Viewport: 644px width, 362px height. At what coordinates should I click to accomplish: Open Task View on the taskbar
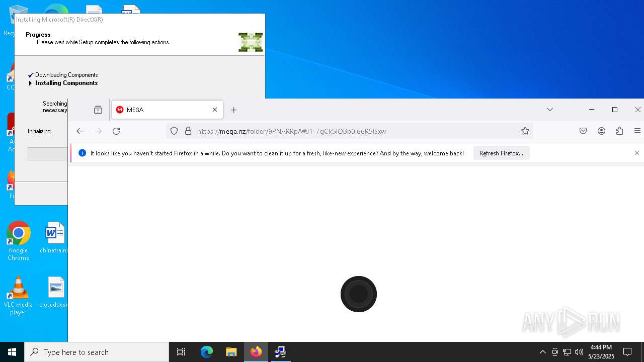[x=181, y=352]
